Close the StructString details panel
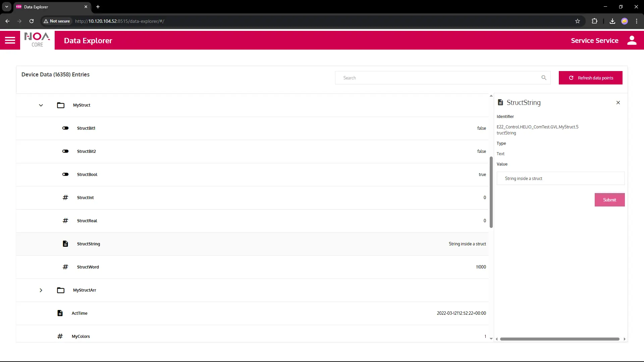Viewport: 644px width, 362px height. (x=618, y=103)
